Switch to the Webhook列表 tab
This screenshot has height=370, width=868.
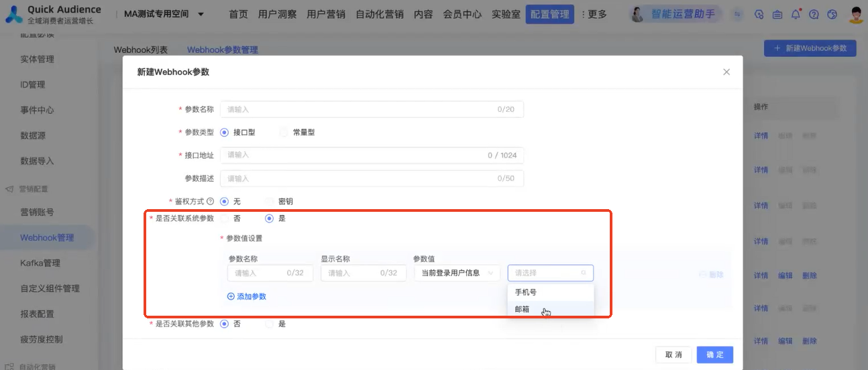pyautogui.click(x=141, y=50)
